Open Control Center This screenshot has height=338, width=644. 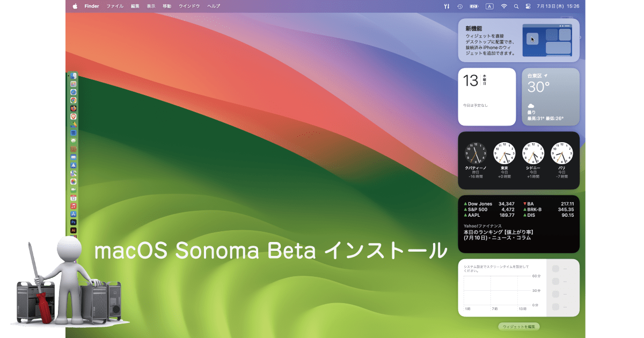point(528,6)
